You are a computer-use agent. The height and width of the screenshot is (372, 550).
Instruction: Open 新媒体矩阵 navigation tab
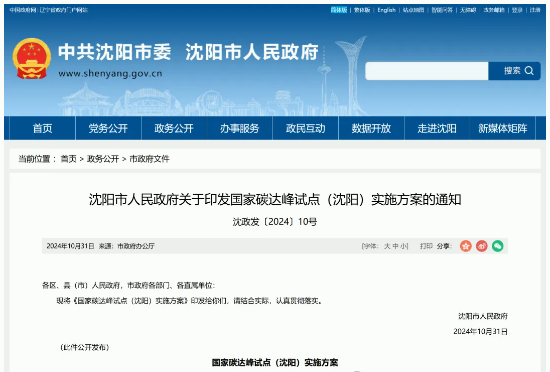(x=503, y=128)
